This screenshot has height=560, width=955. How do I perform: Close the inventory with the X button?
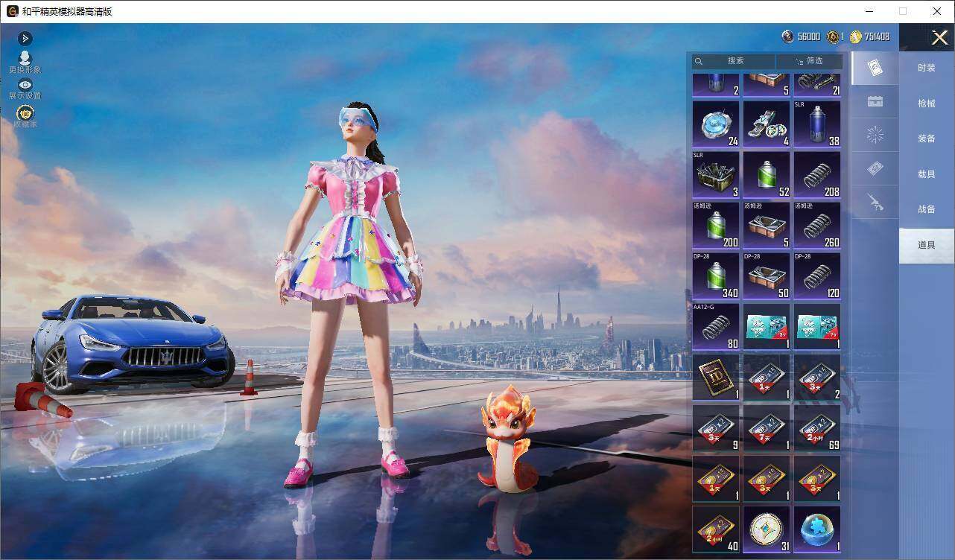[939, 37]
